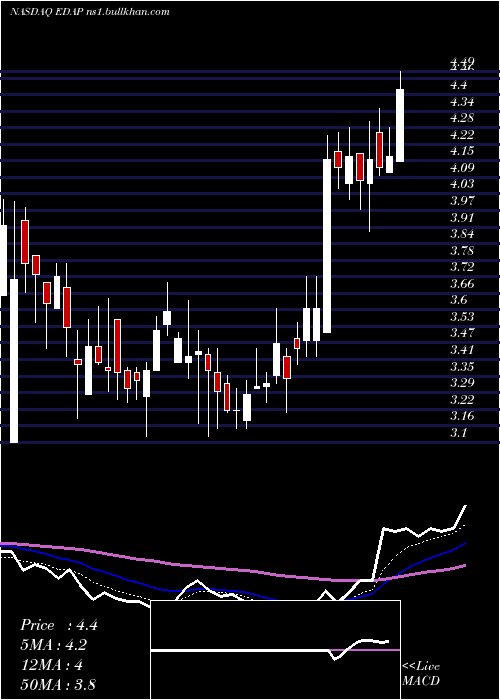Click the 3.22 price axis label
Screen dimensions: 500x700
point(462,399)
